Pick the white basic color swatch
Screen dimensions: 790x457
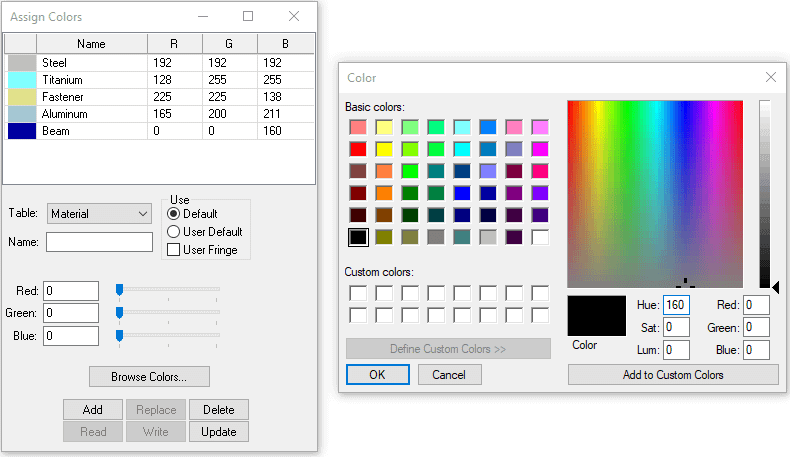tap(540, 237)
